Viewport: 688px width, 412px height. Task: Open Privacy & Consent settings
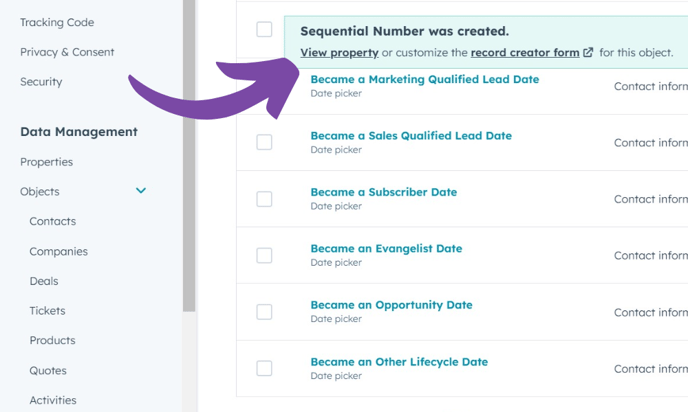pyautogui.click(x=67, y=52)
